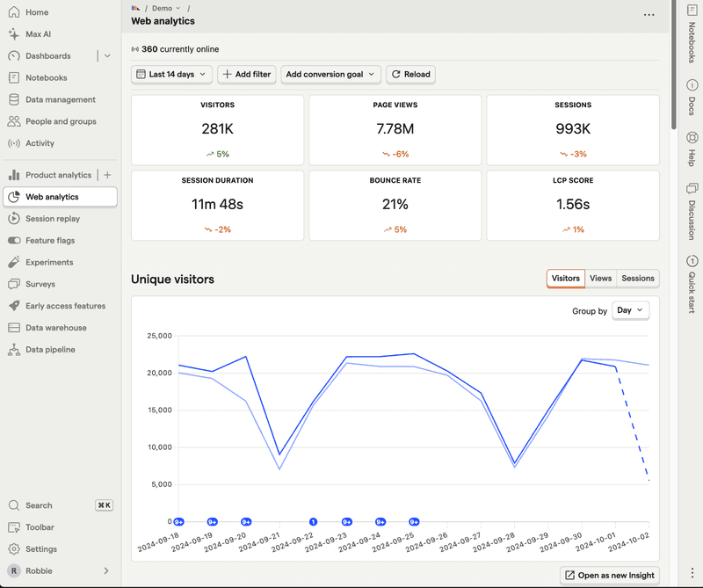
Task: Switch to the Views toggle on Unique visitors
Action: [600, 279]
